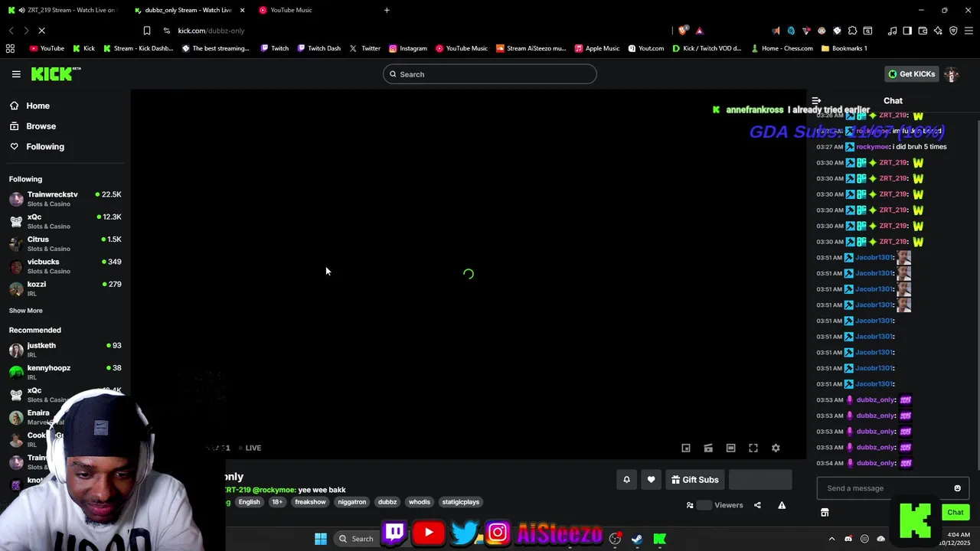
Task: Click the green Chat send button
Action: point(955,513)
